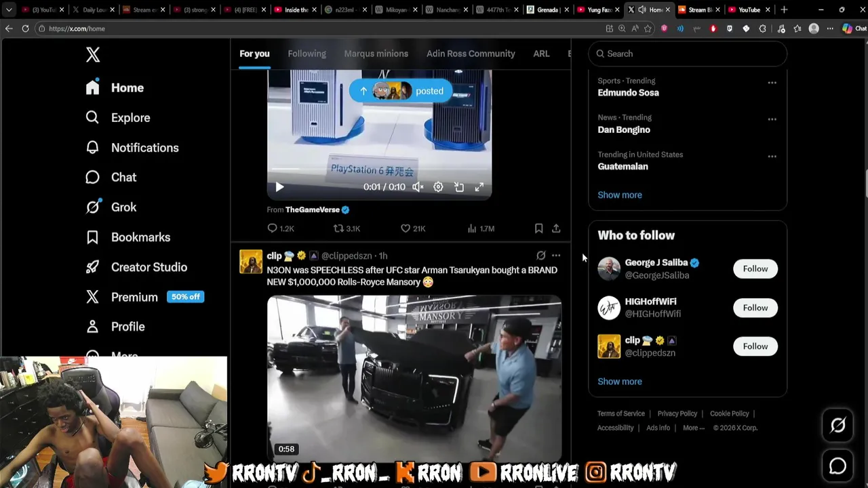Open the browser tab list dropdown
This screenshot has width=868, height=488.
pos(9,9)
